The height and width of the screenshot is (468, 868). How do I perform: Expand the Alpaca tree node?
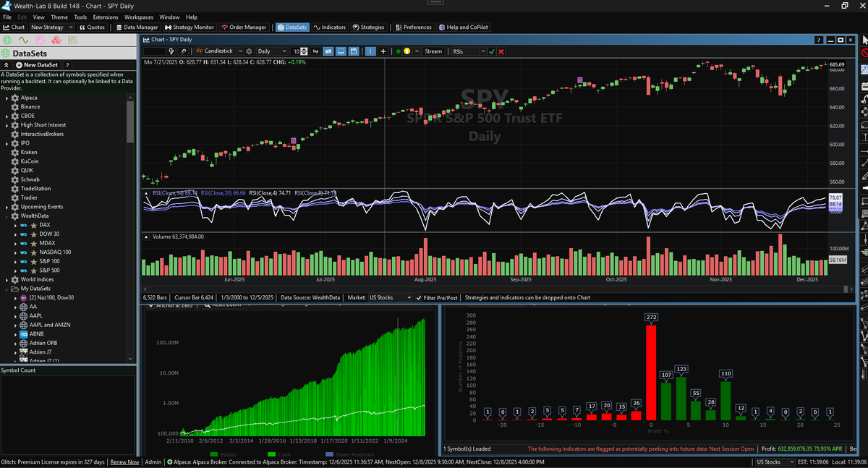pyautogui.click(x=6, y=98)
